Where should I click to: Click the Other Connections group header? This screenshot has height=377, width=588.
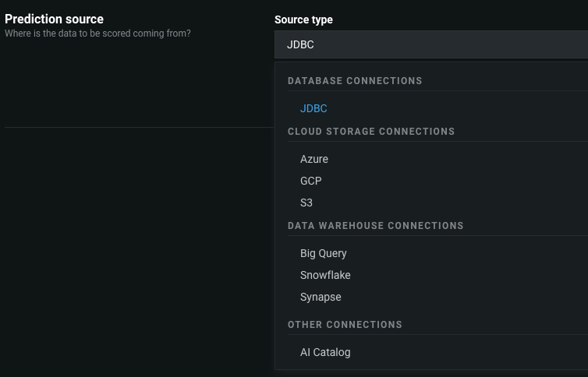tap(345, 325)
